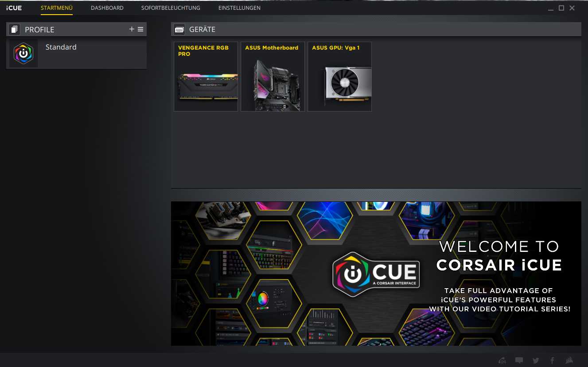Open the Vengeance RGB Pro device tile
The width and height of the screenshot is (588, 367).
click(206, 77)
